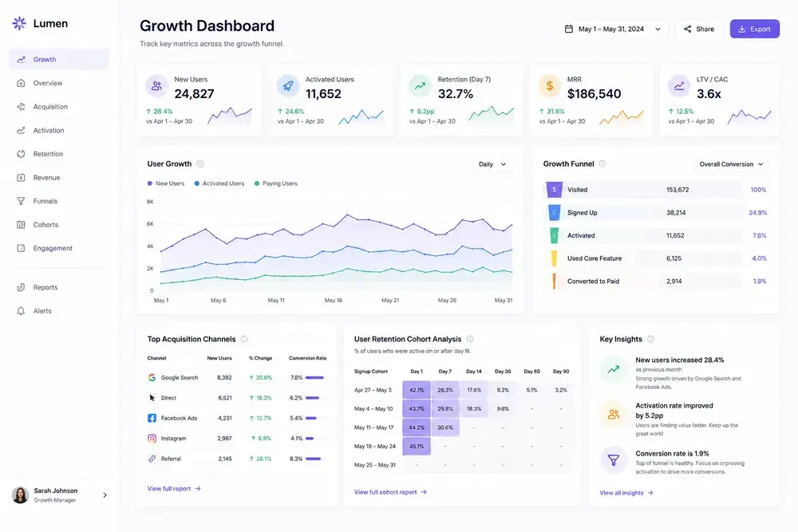Screen dimensions: 798x532
Task: Click the 8,392 new users cell
Action: 224,377
